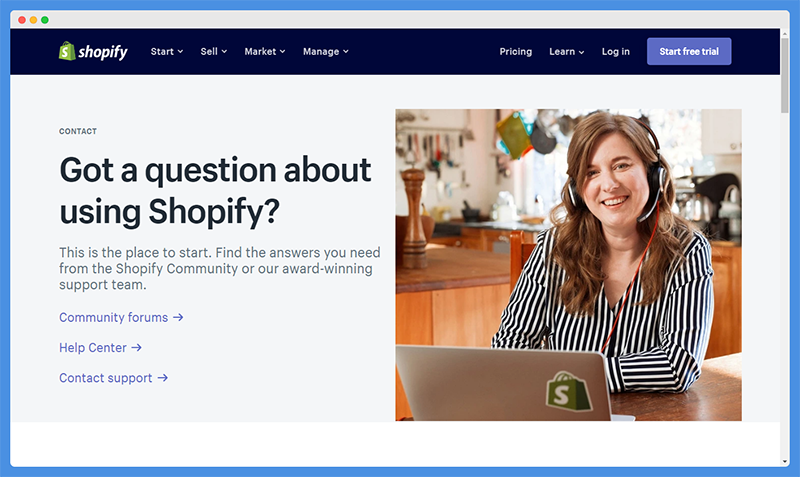Image resolution: width=800 pixels, height=477 pixels.
Task: Expand the Learn dropdown menu
Action: (567, 52)
